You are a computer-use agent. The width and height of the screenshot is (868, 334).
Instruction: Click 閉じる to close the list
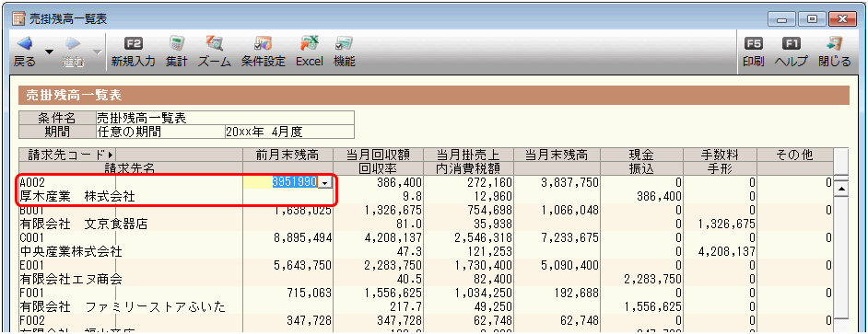pyautogui.click(x=834, y=43)
